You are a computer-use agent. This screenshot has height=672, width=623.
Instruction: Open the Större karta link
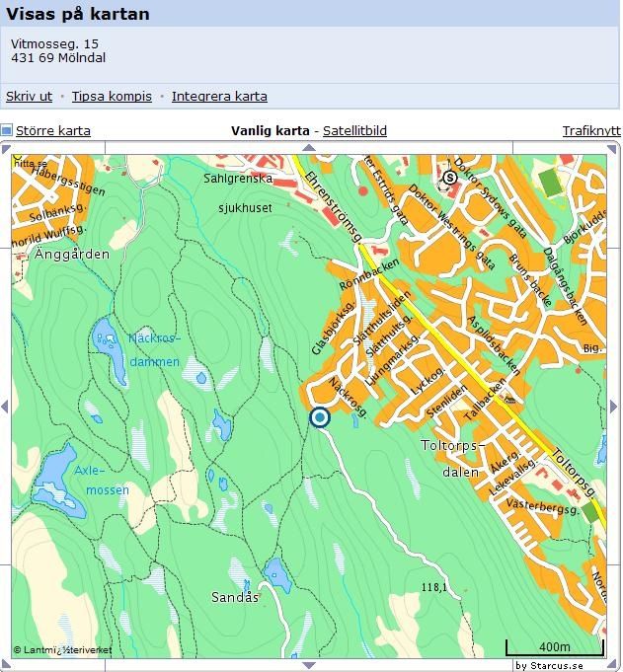click(x=53, y=130)
